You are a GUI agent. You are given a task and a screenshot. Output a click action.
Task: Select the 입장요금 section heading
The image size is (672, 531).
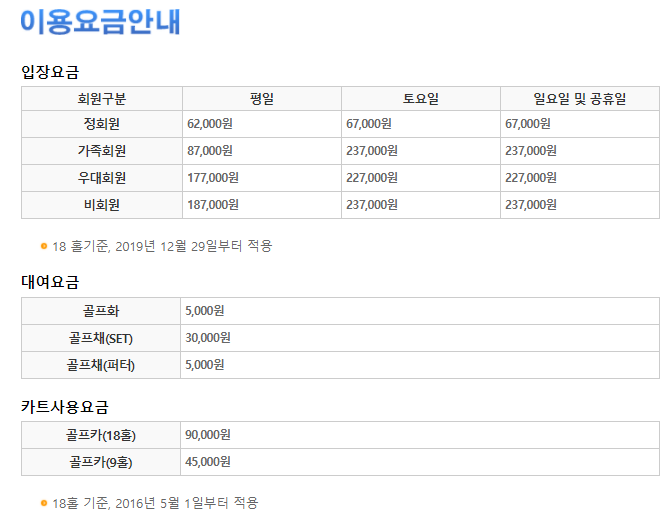(50, 72)
